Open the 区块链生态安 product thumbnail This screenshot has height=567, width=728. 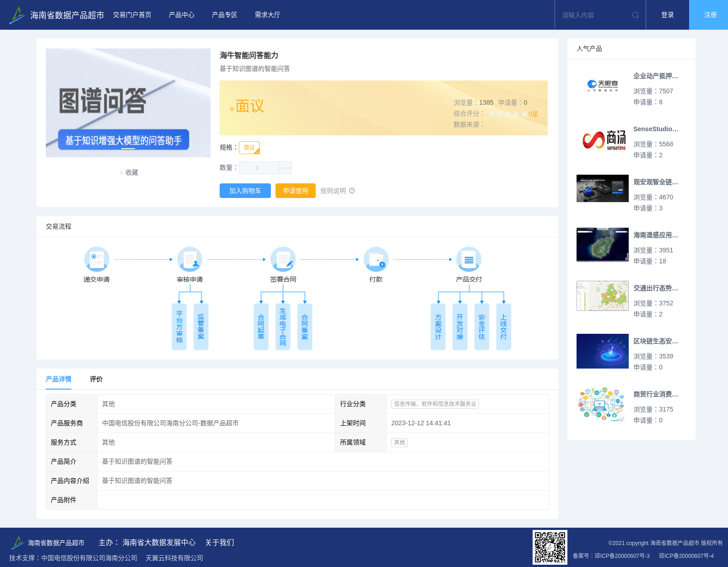pyautogui.click(x=603, y=351)
